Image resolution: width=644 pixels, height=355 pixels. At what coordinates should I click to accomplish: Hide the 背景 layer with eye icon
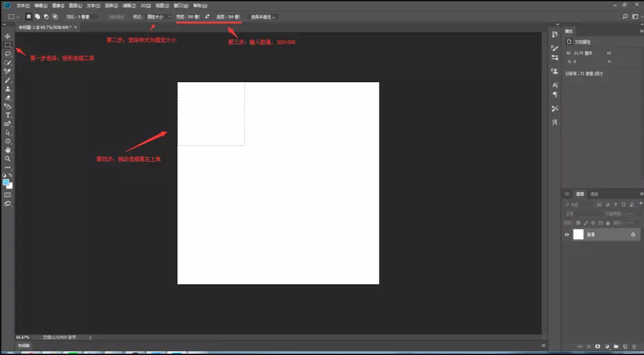[567, 234]
